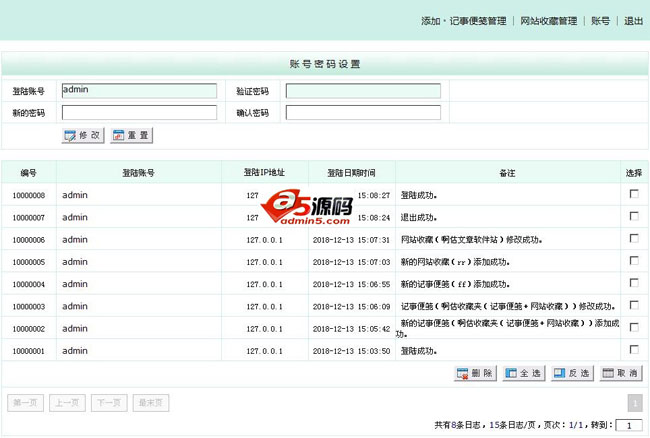Viewport: 650px width, 438px height.
Task: Click the 重置 (reset) button
Action: point(131,135)
